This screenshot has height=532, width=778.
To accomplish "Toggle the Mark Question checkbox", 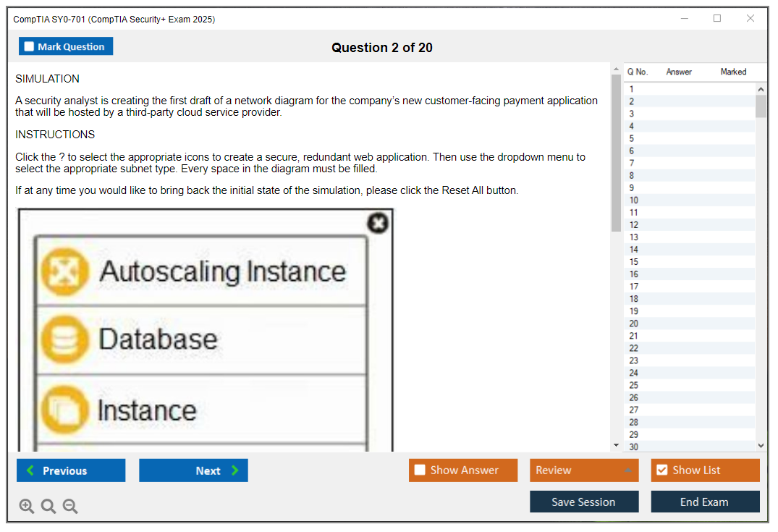I will click(x=29, y=46).
